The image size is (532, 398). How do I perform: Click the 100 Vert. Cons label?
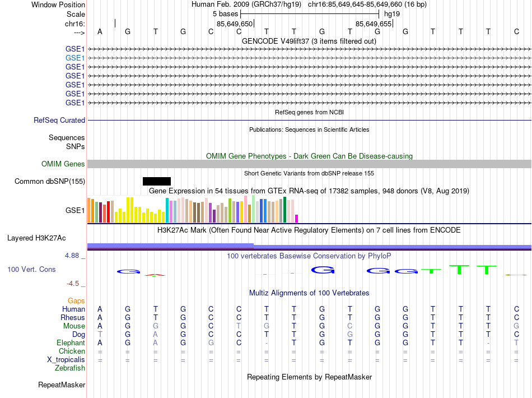point(31,269)
